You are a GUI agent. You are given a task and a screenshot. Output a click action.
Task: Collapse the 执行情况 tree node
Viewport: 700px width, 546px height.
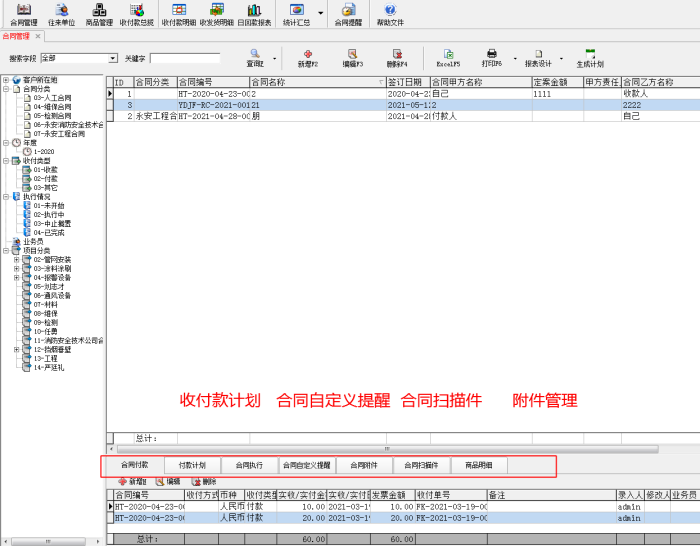click(6, 196)
